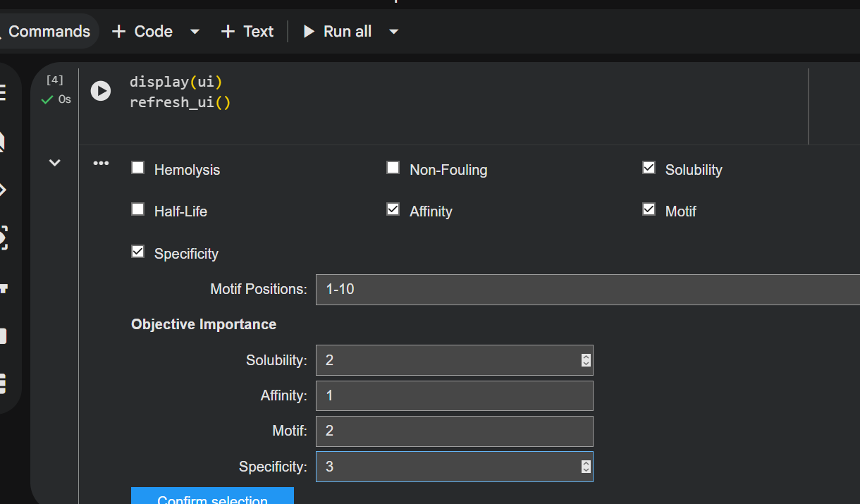Check the Non-Fouling option
860x504 pixels.
pyautogui.click(x=393, y=168)
